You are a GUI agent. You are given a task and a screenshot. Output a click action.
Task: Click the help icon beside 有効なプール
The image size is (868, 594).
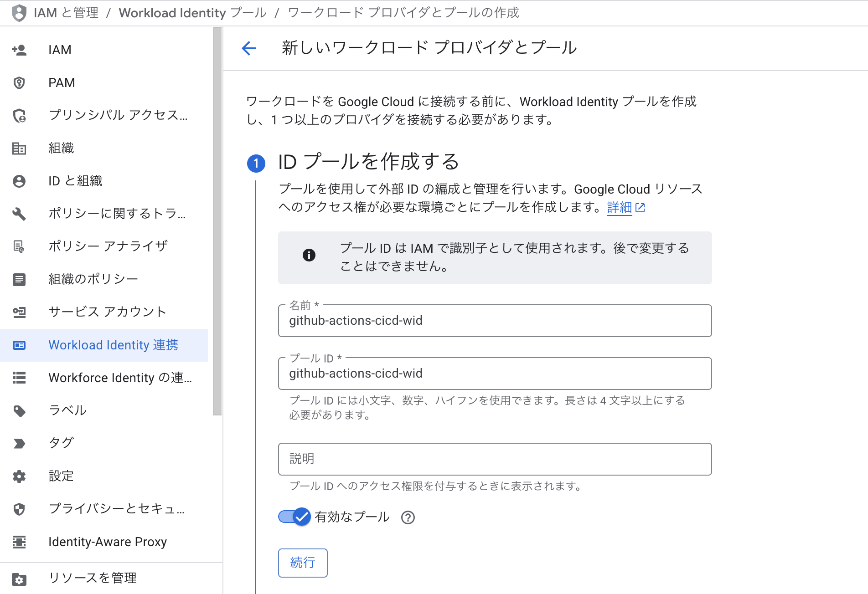[408, 517]
